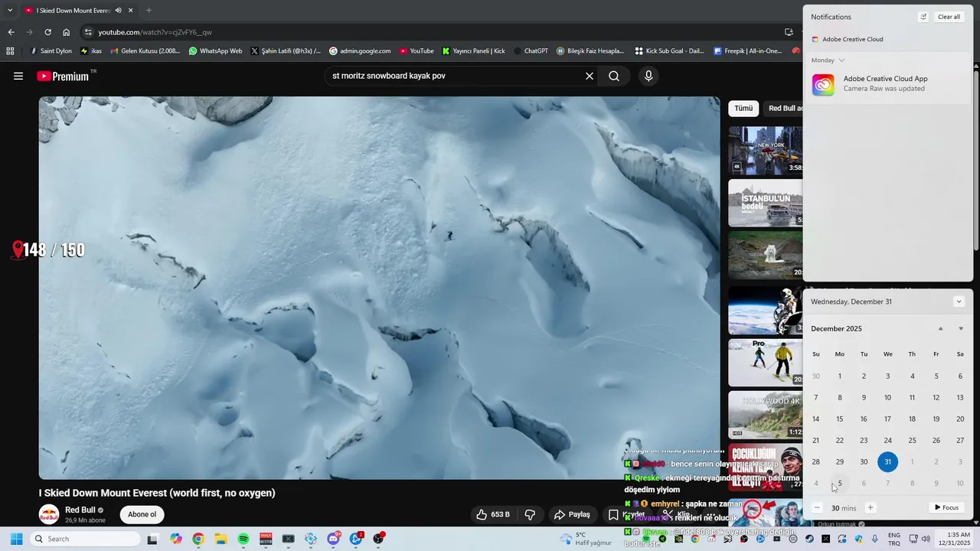Clear the YouTube search text

590,76
